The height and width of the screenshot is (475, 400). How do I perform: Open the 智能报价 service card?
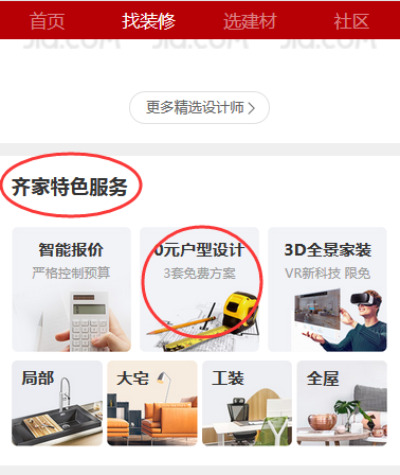(x=71, y=289)
